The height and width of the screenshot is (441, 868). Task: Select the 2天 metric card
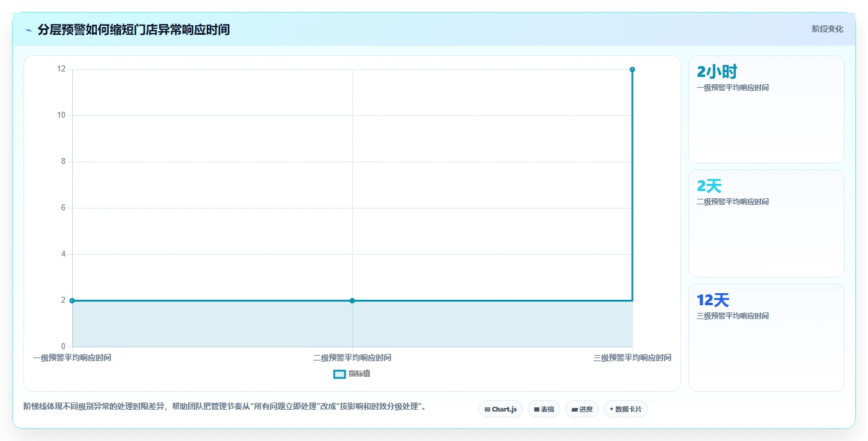(766, 224)
